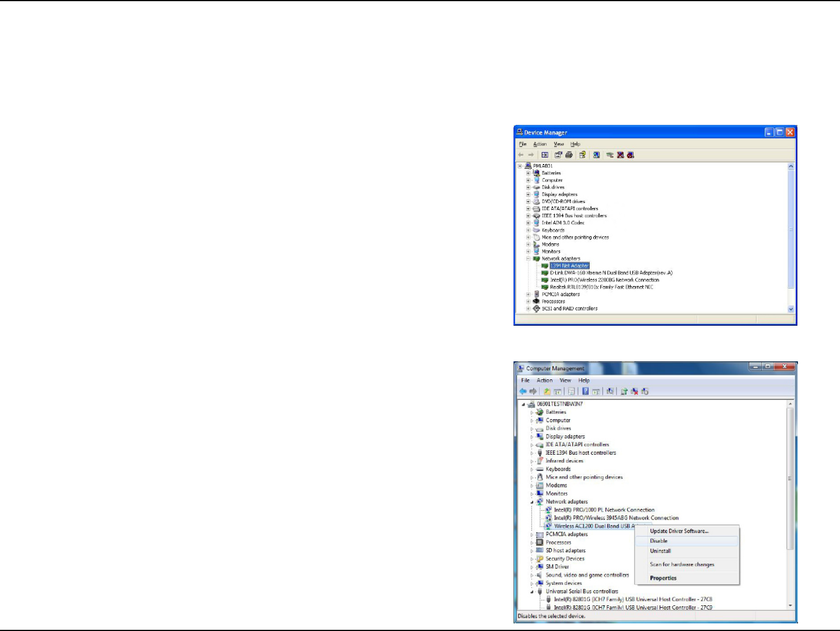Image resolution: width=840 pixels, height=631 pixels.
Task: Select Intel PRO/1000 PL Network Connection
Action: coord(604,510)
